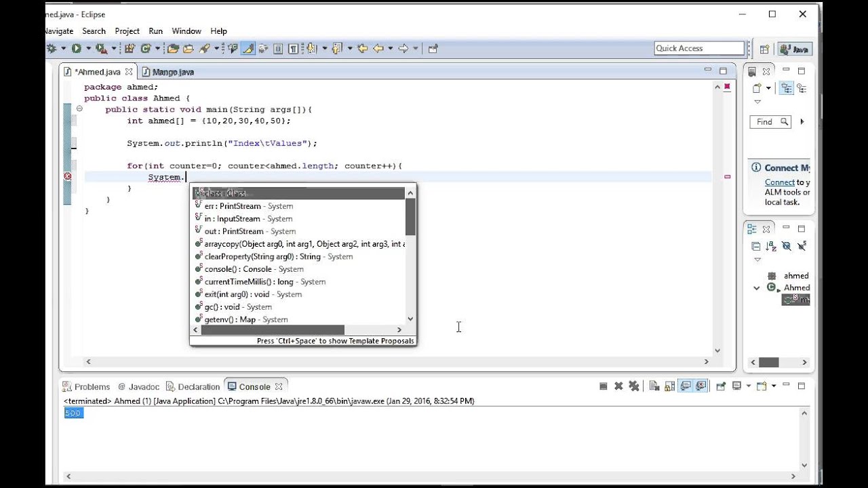Viewport: 868px width, 488px height.
Task: Click the Terminate console icon
Action: (x=604, y=386)
